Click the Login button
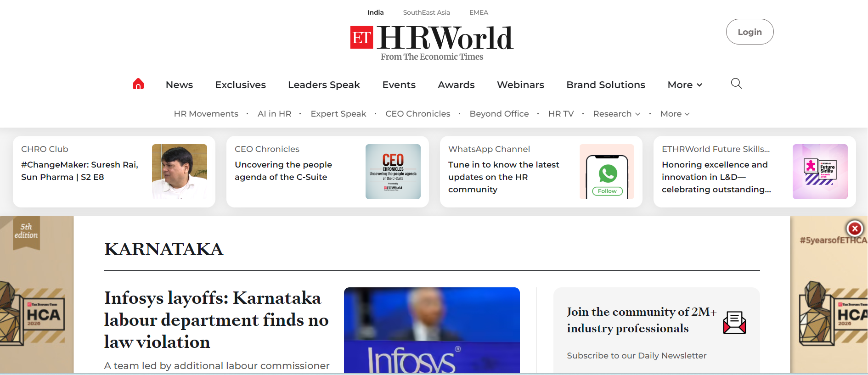This screenshot has width=868, height=375. 750,32
